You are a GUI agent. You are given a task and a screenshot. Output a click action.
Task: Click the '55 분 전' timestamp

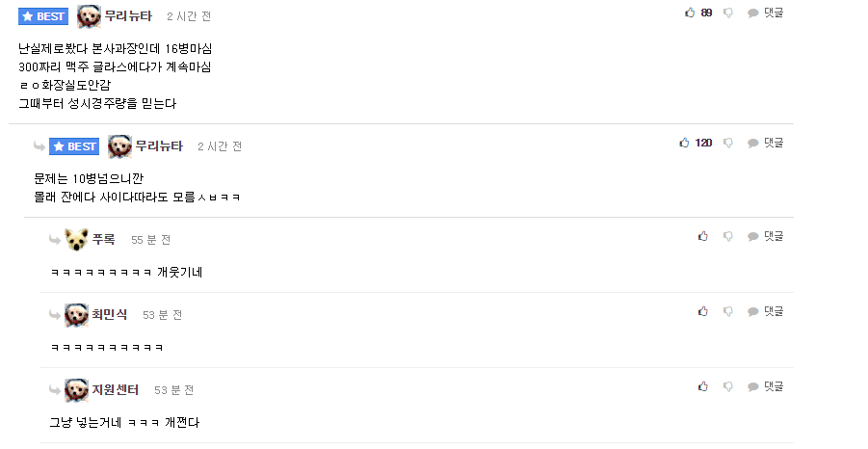tap(150, 240)
